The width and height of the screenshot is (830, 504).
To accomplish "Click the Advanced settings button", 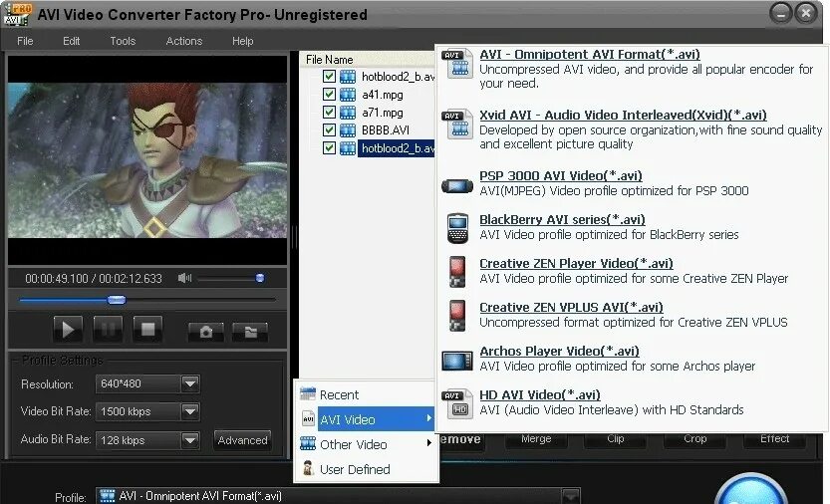I will click(x=242, y=440).
